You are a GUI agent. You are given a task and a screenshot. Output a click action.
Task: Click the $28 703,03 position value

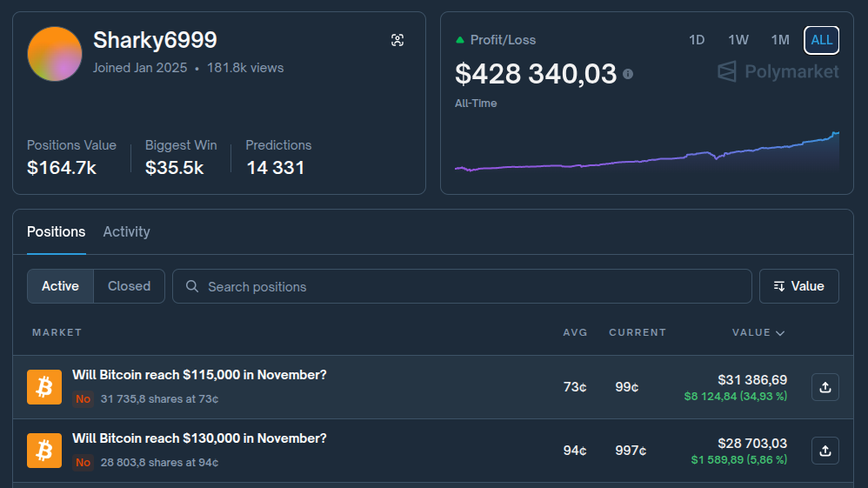[752, 444]
